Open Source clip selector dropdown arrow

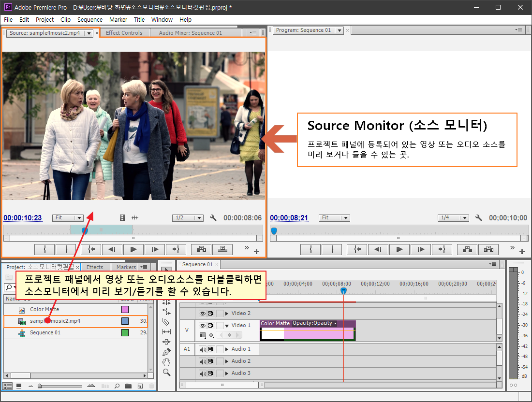89,33
